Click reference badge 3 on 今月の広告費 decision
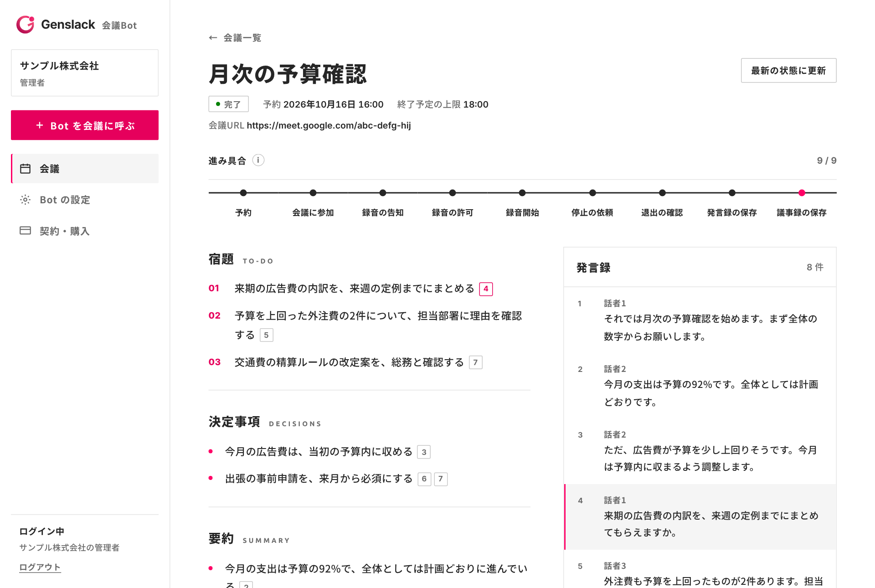Screen dimensions: 875x588 (424, 452)
